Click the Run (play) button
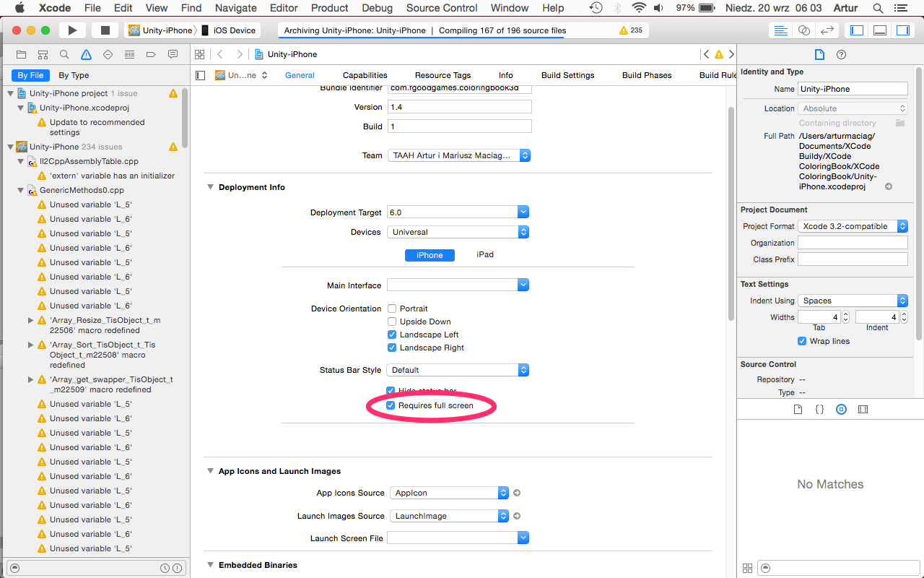 coord(72,30)
